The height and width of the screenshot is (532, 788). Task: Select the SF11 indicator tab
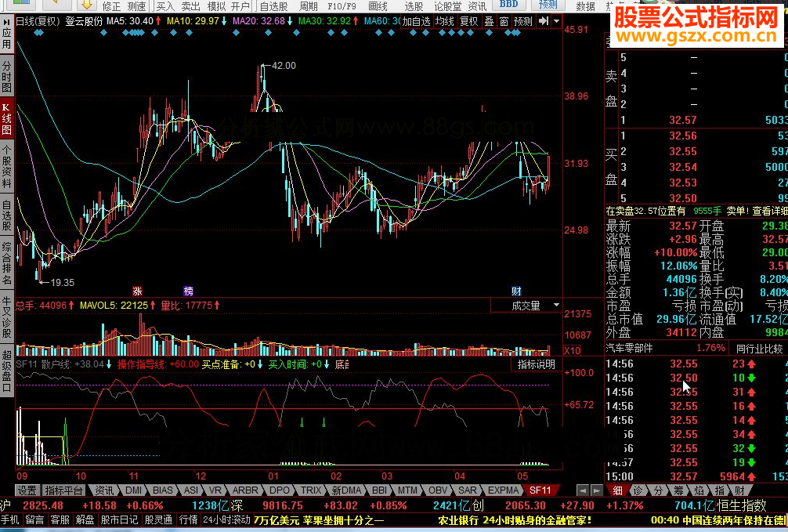pyautogui.click(x=540, y=490)
